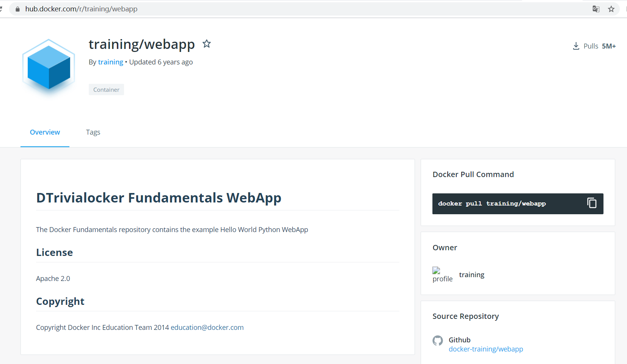The width and height of the screenshot is (627, 364).
Task: Star the training/webapp repository
Action: [206, 44]
